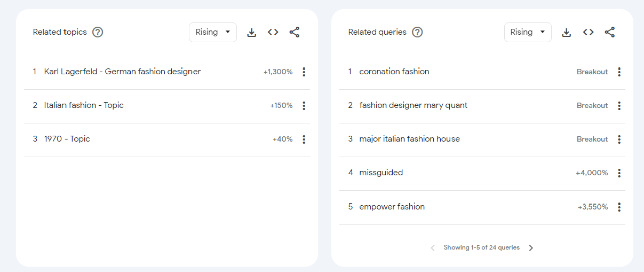Open help tooltip for Related topics
Viewport: 644px width, 272px height.
98,33
